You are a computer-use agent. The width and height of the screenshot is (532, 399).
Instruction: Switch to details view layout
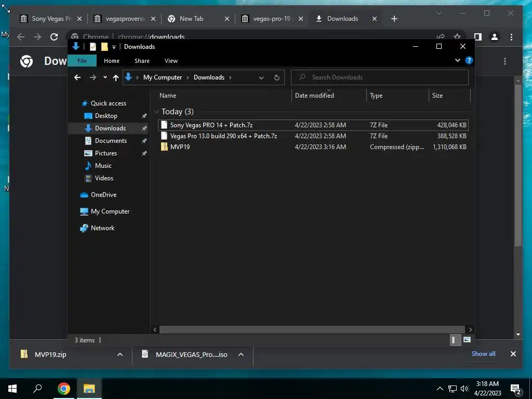coord(455,340)
